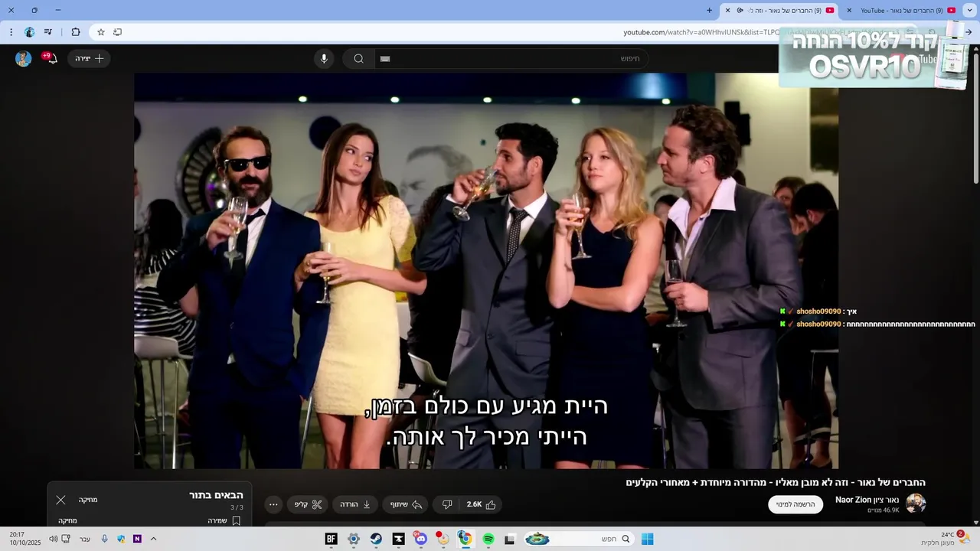
Task: Open the Chrome profile avatar
Action: click(x=29, y=32)
